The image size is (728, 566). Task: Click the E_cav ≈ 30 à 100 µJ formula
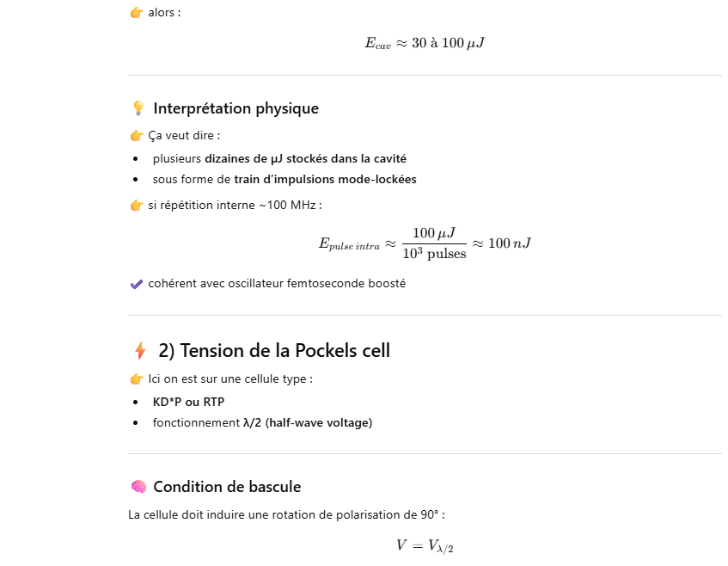click(425, 43)
